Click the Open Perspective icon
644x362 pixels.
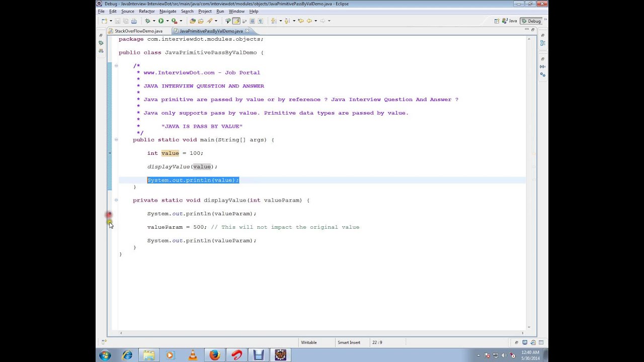coord(497,21)
